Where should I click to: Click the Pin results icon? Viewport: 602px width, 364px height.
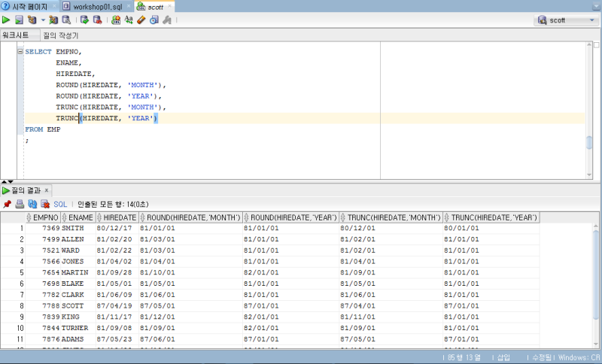pyautogui.click(x=7, y=204)
